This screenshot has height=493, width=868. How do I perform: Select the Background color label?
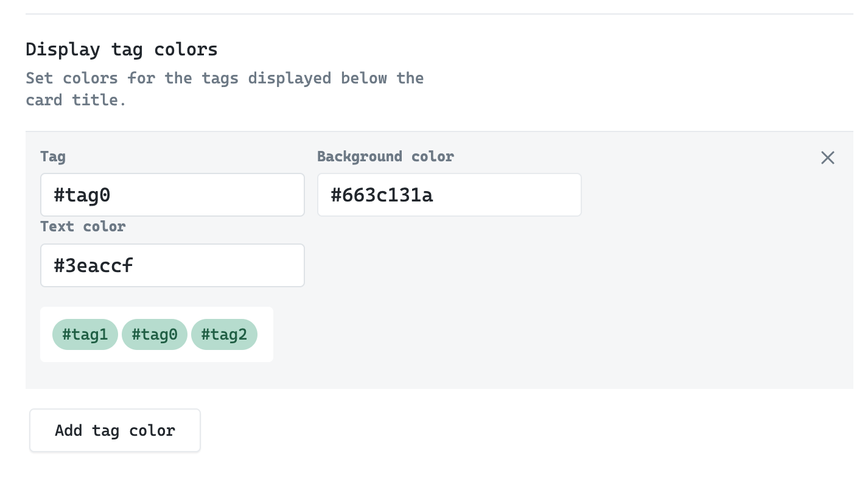[x=385, y=156]
